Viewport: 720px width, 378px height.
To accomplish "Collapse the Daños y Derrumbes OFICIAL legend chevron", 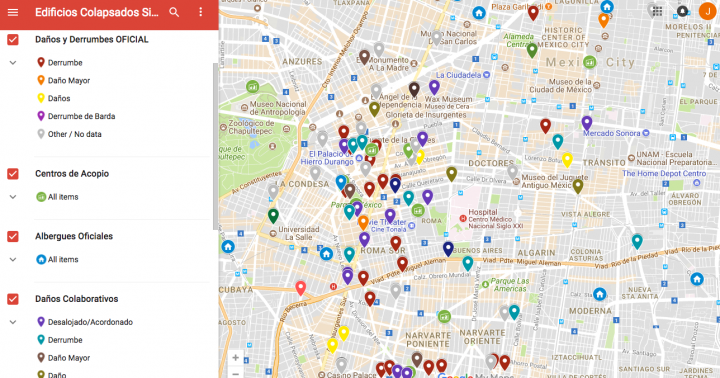I will click(x=13, y=62).
